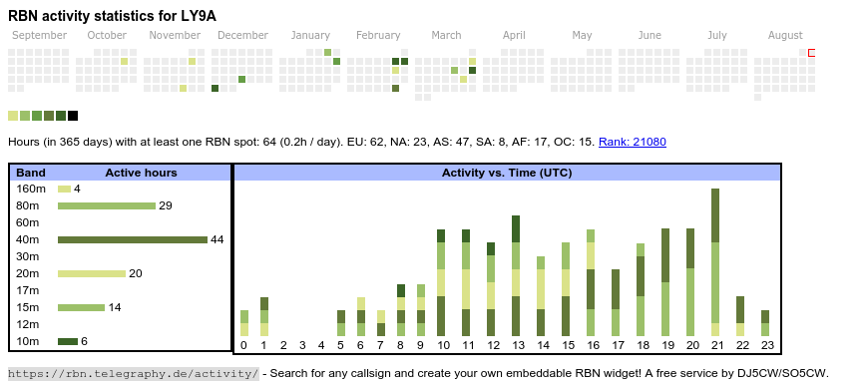Click the 'November' month label
The image size is (868, 389).
tap(175, 36)
